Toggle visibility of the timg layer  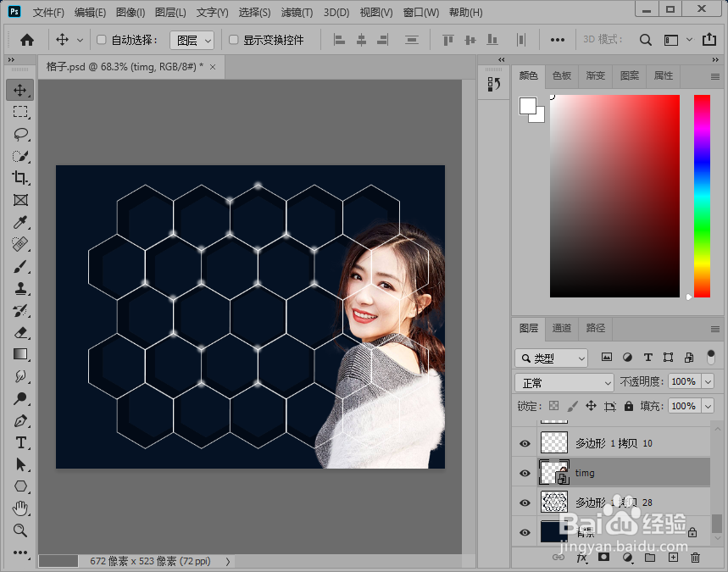[x=525, y=473]
